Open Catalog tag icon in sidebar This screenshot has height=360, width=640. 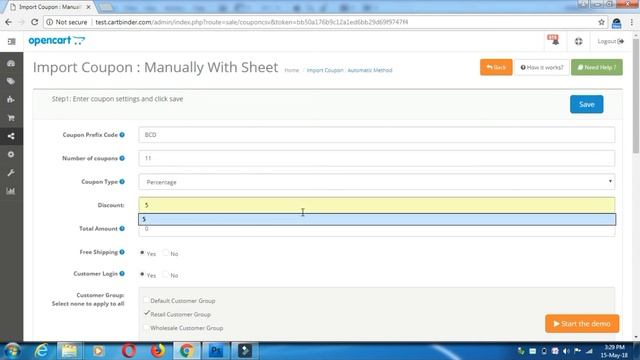(x=11, y=81)
